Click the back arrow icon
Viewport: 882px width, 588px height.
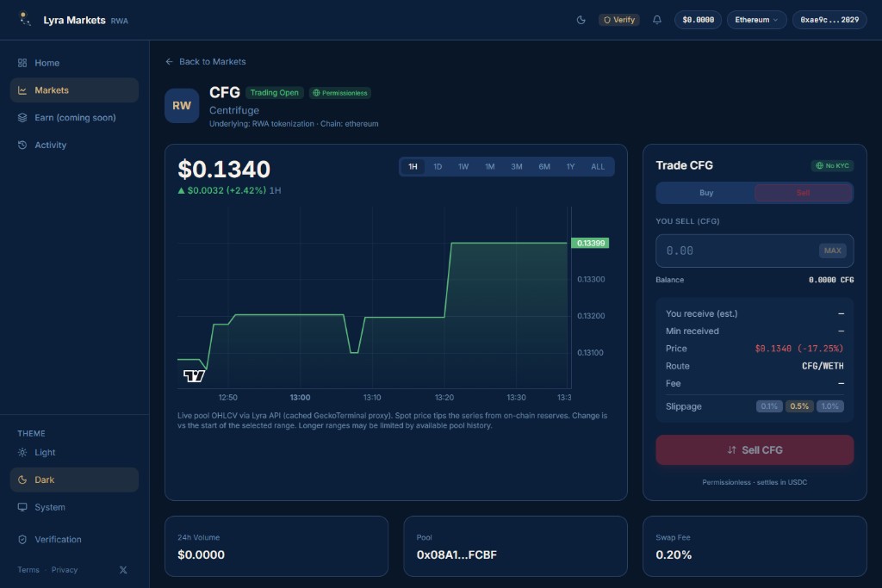[x=169, y=61]
